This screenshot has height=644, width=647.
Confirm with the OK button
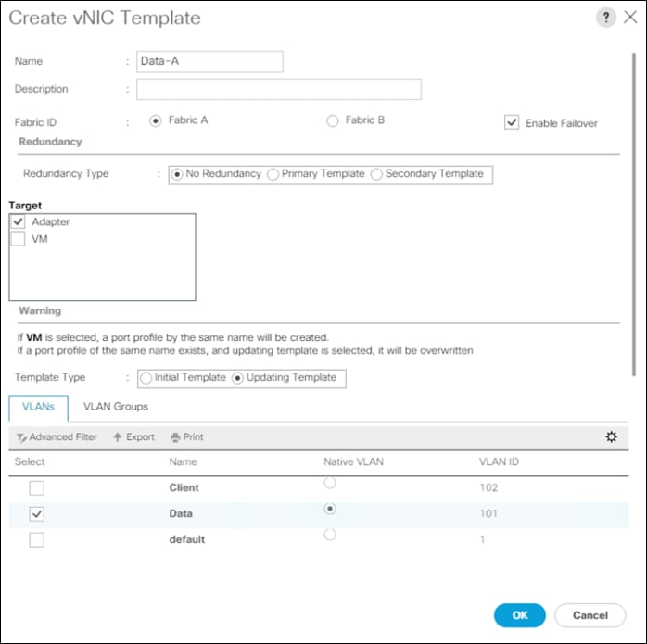(x=519, y=615)
